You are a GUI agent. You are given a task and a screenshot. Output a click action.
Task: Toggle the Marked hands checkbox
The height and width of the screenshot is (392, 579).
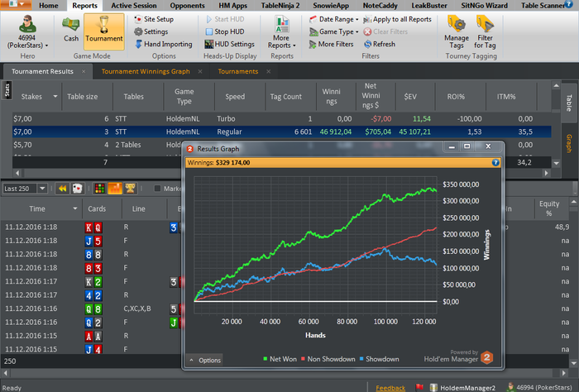click(x=157, y=189)
